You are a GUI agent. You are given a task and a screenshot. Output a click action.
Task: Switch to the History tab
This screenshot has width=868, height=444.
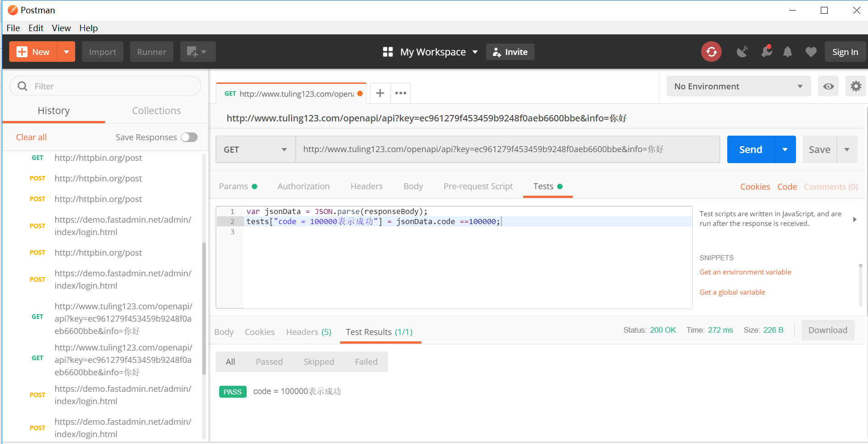coord(54,111)
